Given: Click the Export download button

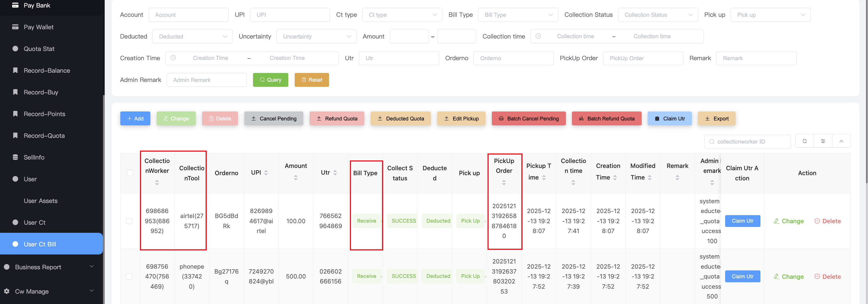Looking at the screenshot, I should pyautogui.click(x=716, y=118).
